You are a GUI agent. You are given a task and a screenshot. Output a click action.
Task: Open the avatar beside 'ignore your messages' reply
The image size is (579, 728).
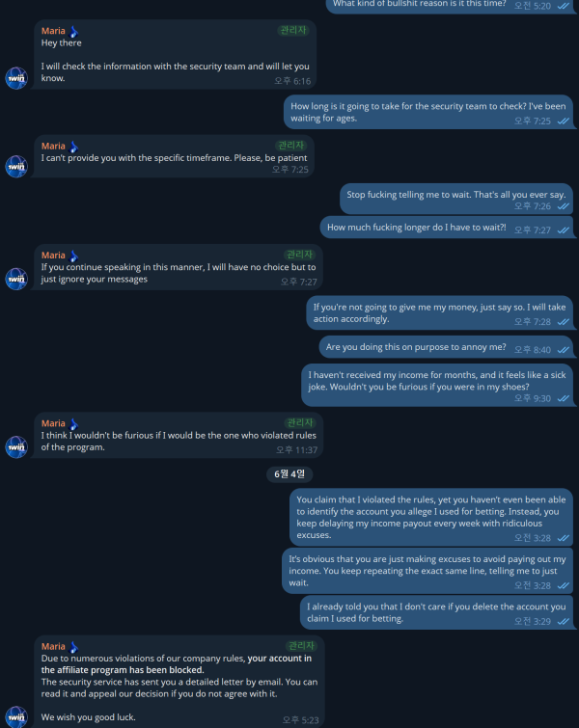[x=16, y=279]
